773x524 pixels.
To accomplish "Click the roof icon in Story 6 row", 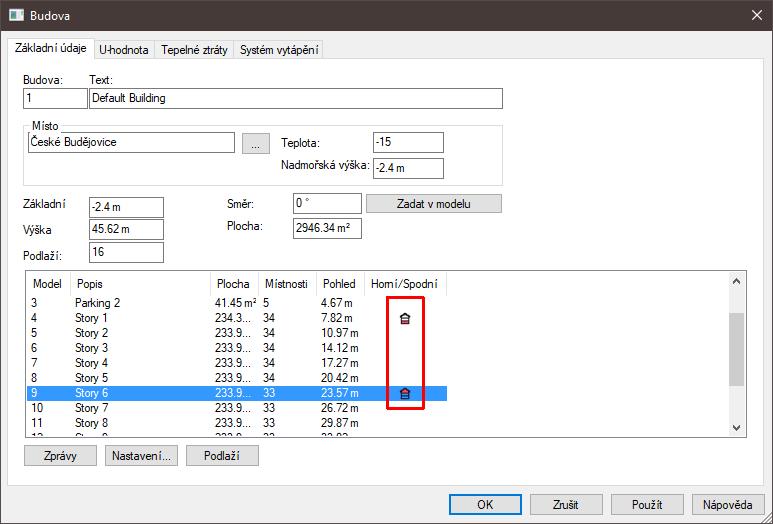I will tap(405, 393).
